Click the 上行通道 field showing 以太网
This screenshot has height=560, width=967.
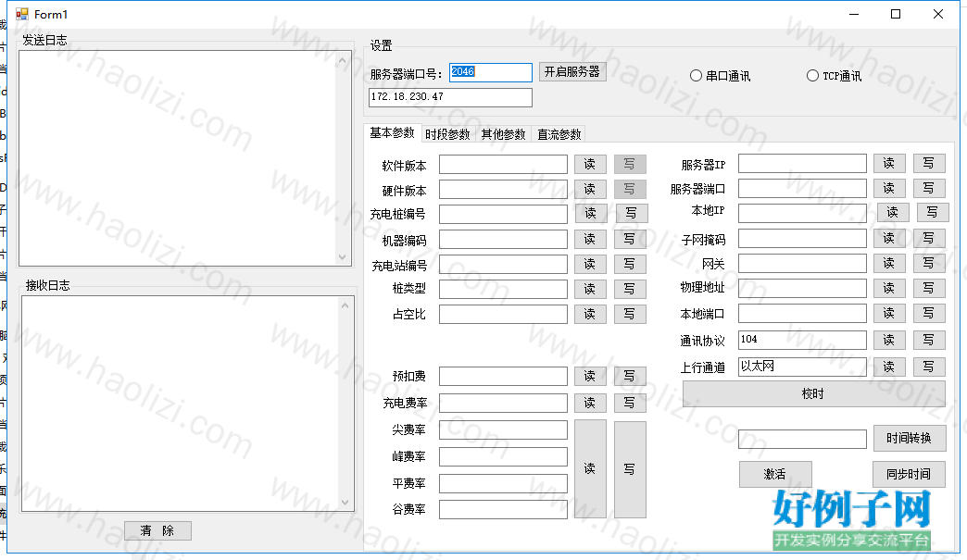coord(802,367)
